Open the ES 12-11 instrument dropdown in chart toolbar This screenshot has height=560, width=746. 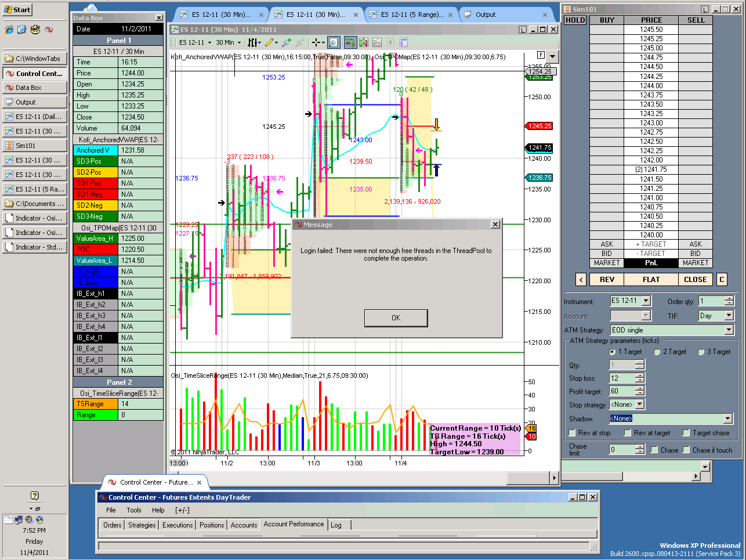(194, 42)
